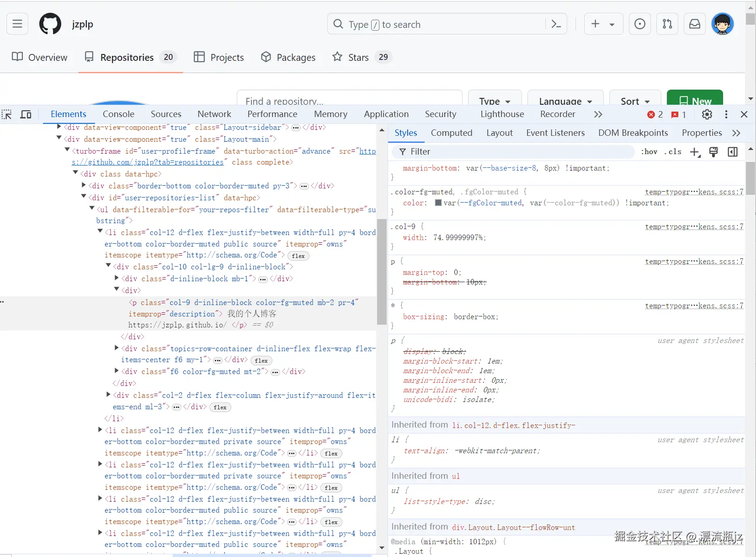Switch to the Console tab
This screenshot has height=557, width=756.
[118, 114]
